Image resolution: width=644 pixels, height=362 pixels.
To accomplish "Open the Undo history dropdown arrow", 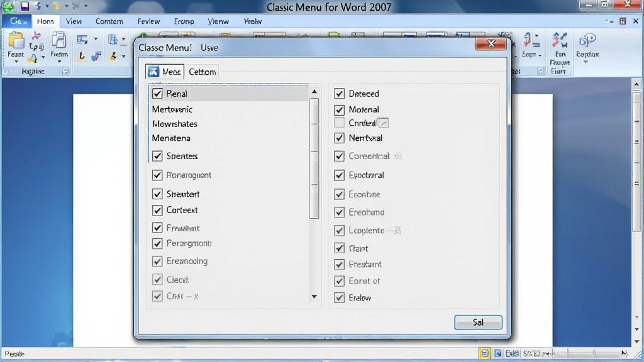I will click(x=47, y=6).
